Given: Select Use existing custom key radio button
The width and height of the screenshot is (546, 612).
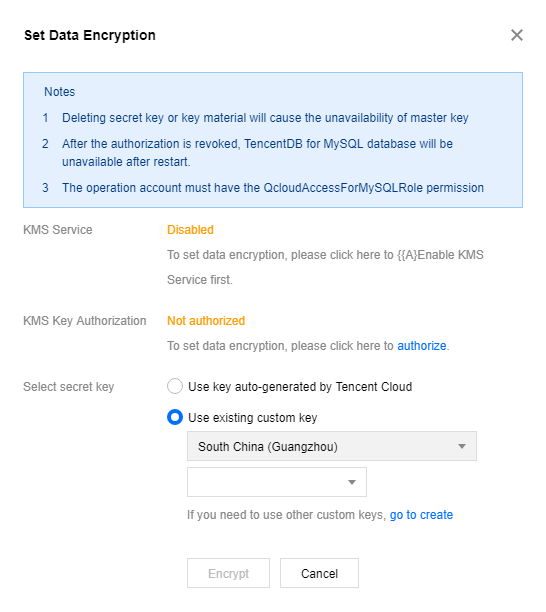Looking at the screenshot, I should 175,417.
